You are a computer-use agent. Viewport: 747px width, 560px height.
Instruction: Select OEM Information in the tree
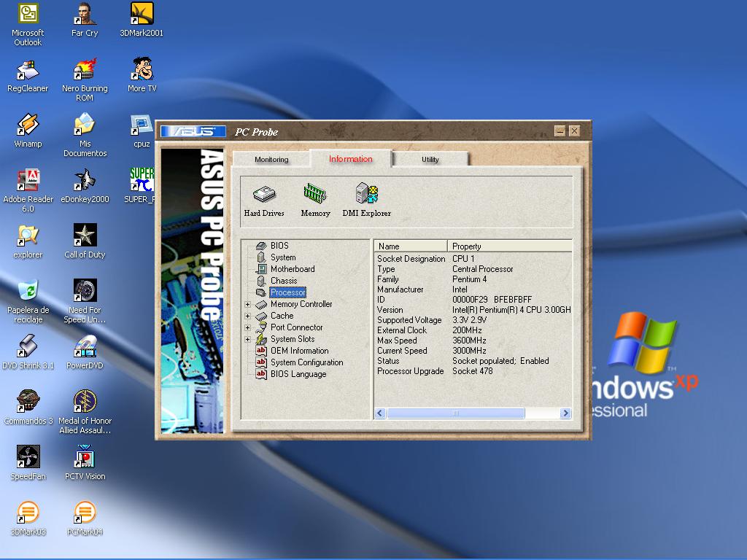[299, 351]
